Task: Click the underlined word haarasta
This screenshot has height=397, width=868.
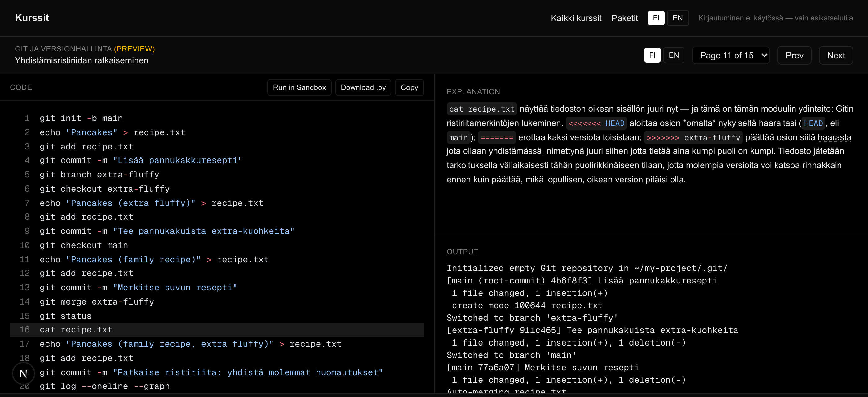Action: (834, 137)
